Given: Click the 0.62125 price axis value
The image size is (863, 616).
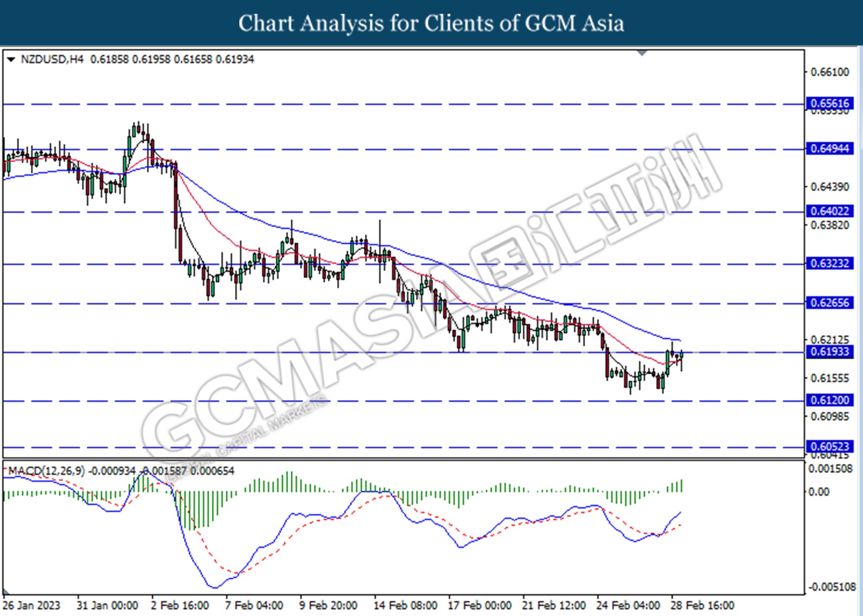Looking at the screenshot, I should click(x=830, y=340).
